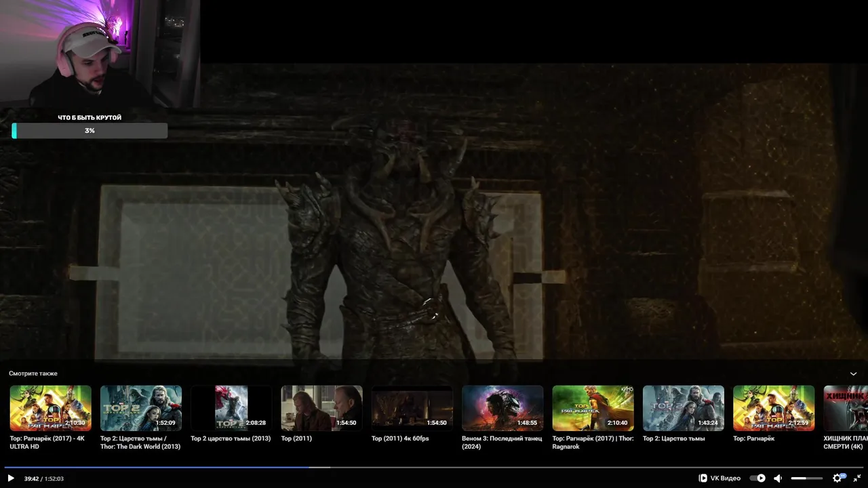Click the ЧТО Б БЫТЬ КРУТОЙ 3% progress bar

90,130
